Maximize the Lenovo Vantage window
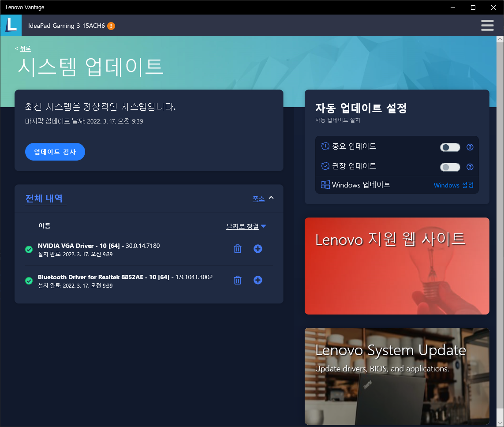The height and width of the screenshot is (427, 504). click(473, 7)
